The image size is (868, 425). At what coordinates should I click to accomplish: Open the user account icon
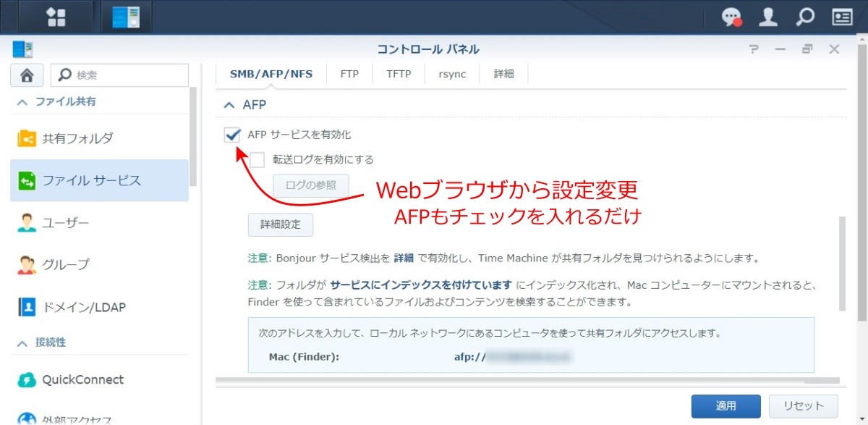(x=769, y=16)
